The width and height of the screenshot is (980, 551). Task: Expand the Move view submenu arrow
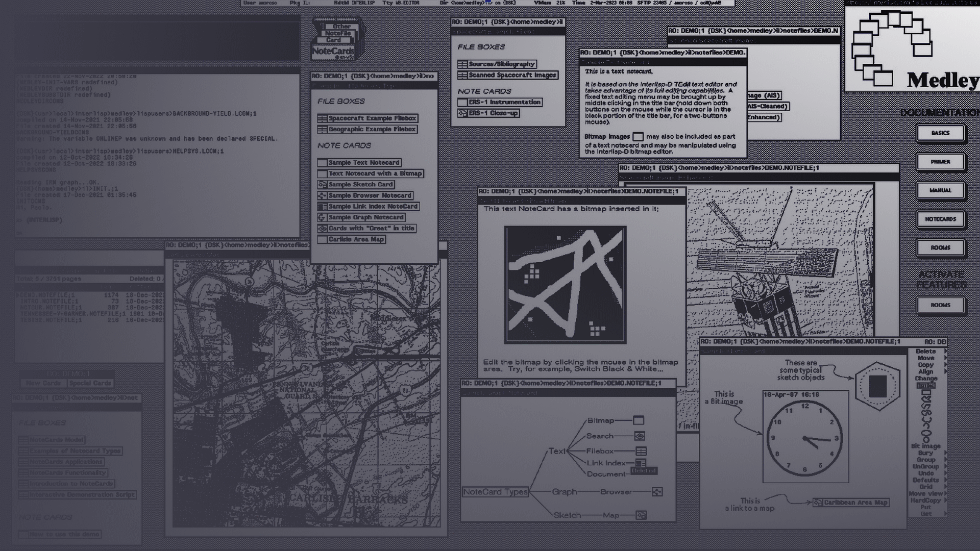click(945, 493)
